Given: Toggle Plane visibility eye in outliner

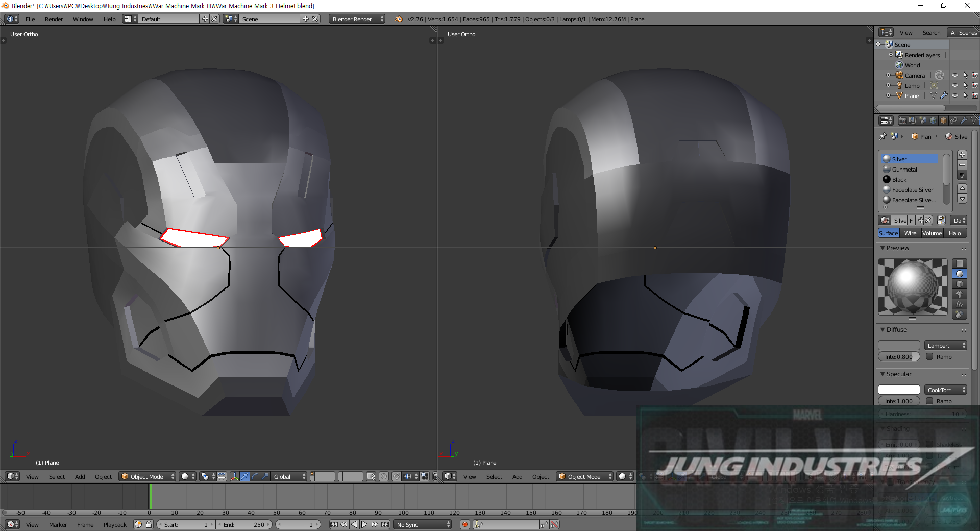Looking at the screenshot, I should (954, 95).
